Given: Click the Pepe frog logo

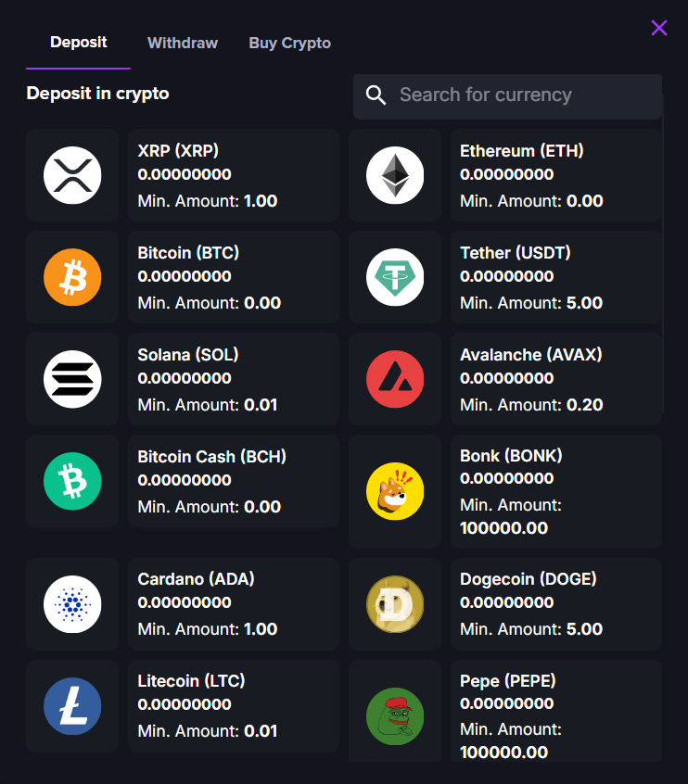Looking at the screenshot, I should [395, 716].
